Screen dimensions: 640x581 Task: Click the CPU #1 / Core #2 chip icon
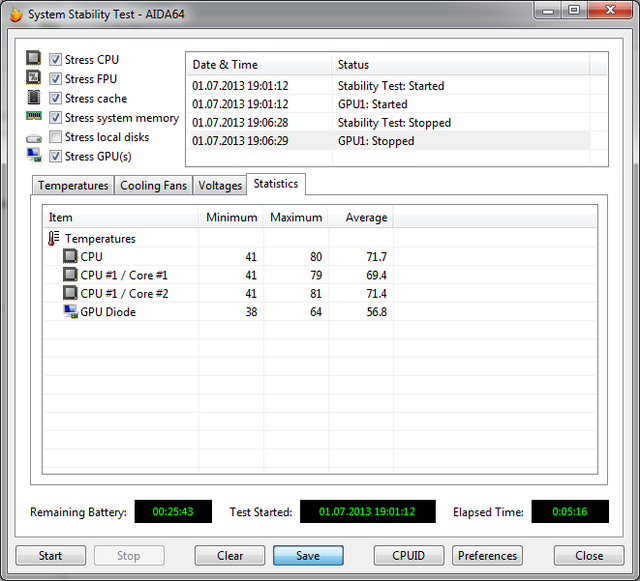pos(70,293)
